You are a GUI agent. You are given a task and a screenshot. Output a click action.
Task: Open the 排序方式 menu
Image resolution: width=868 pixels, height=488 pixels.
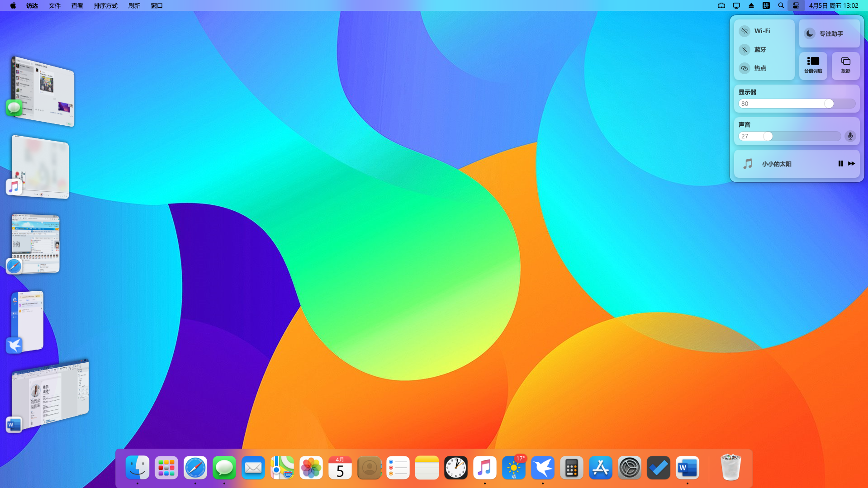tap(105, 6)
